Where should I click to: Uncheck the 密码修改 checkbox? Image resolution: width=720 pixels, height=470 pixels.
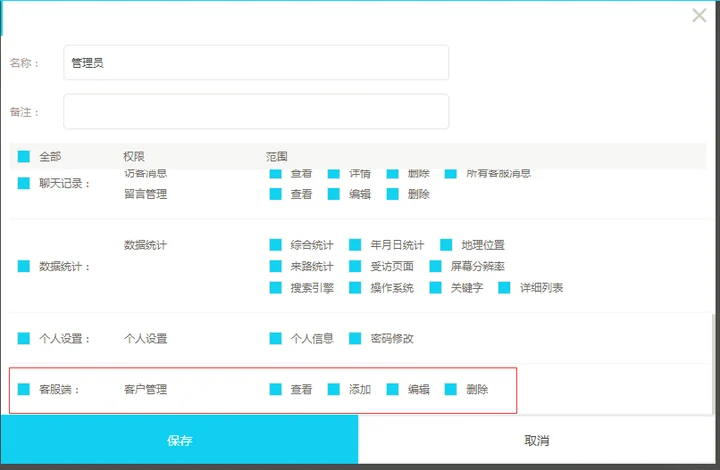tap(355, 339)
